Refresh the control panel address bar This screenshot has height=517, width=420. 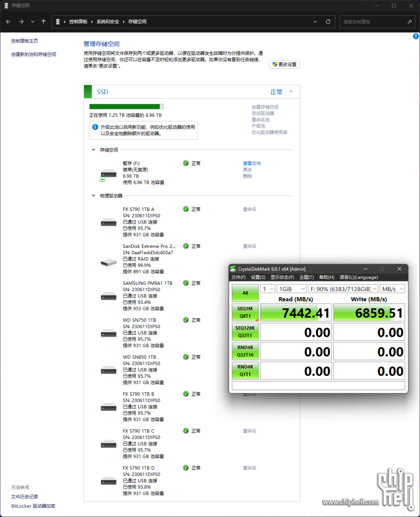pos(328,21)
